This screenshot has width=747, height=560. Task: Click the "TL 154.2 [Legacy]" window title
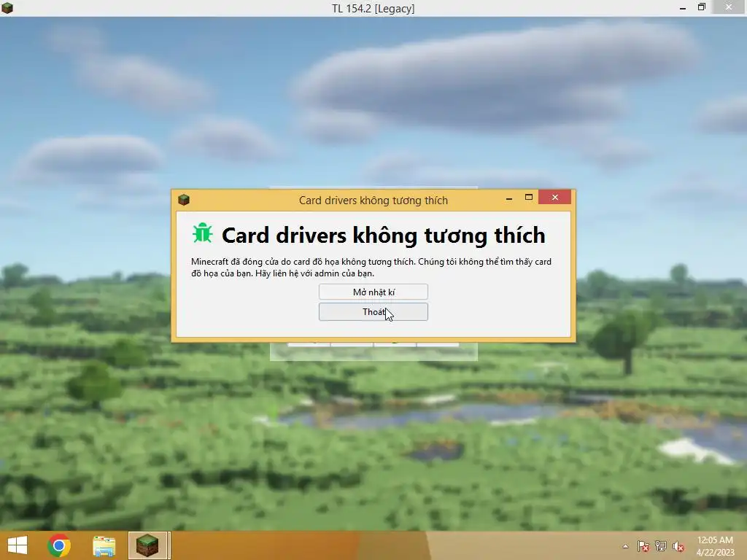click(x=373, y=9)
